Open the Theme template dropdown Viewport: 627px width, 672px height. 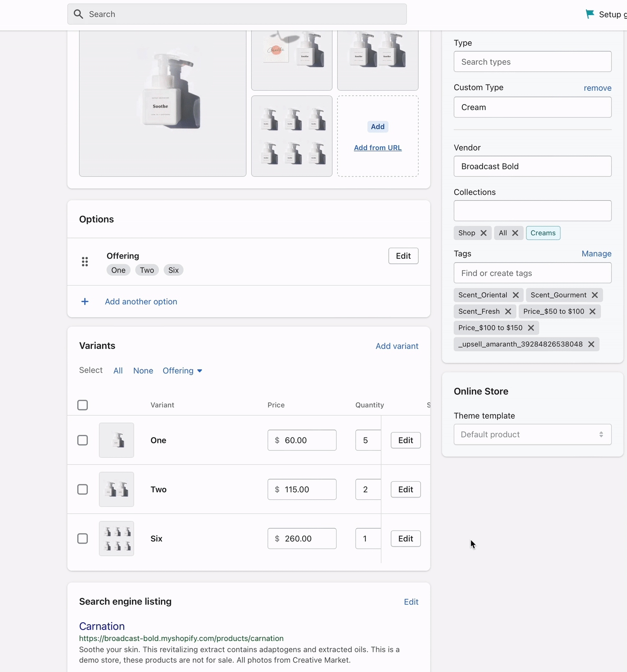[532, 434]
